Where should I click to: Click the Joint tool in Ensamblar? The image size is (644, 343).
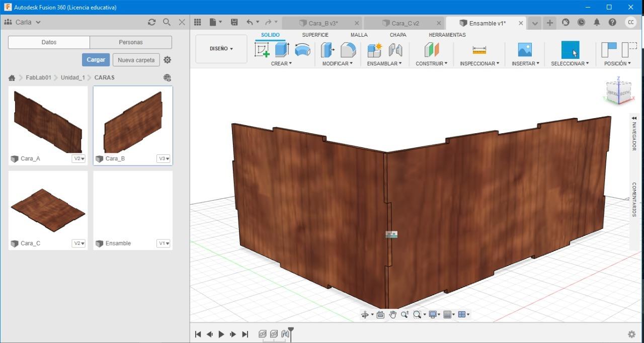[x=395, y=50]
